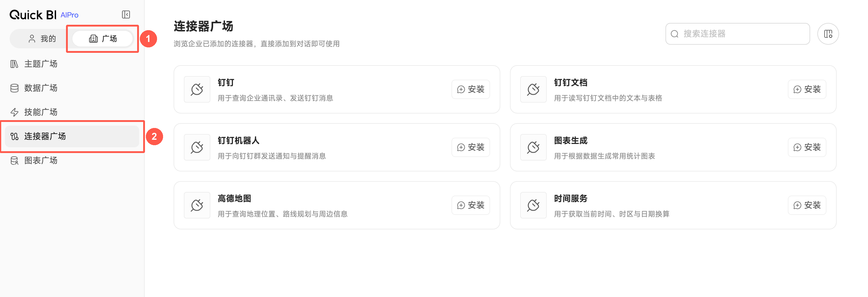The height and width of the screenshot is (297, 868).
Task: Switch to the 我的 tab
Action: (x=42, y=39)
